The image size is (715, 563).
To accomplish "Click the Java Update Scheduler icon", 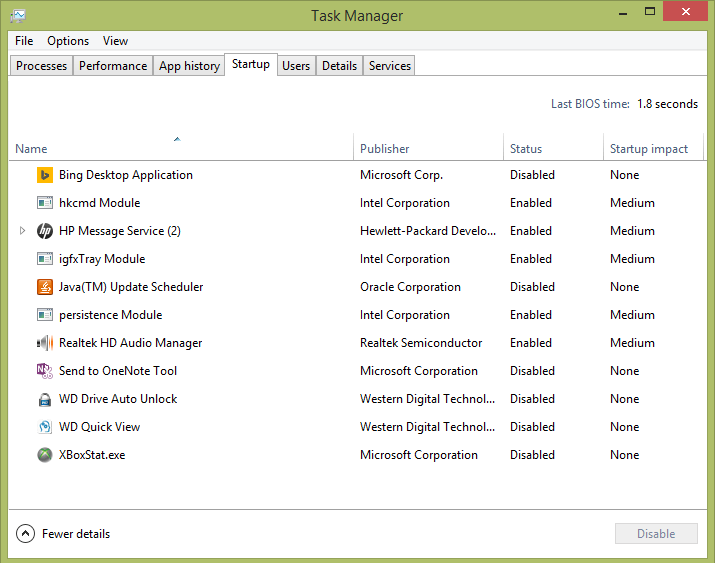I will (45, 287).
